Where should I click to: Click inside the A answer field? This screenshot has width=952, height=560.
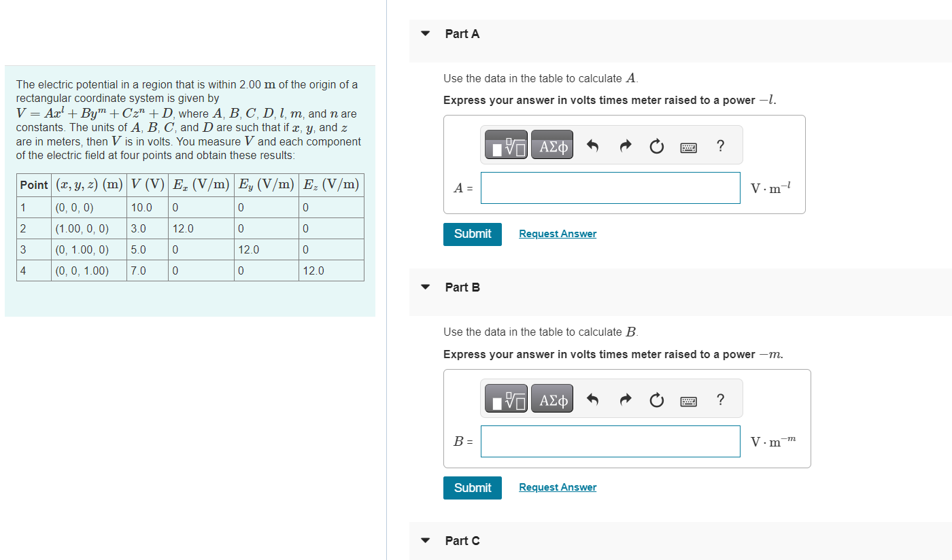[x=610, y=188]
